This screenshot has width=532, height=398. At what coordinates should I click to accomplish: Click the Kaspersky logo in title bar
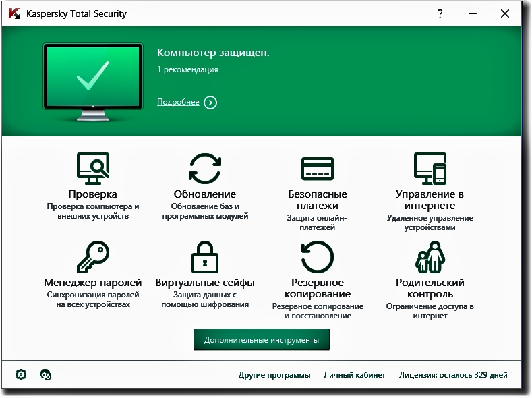(14, 13)
